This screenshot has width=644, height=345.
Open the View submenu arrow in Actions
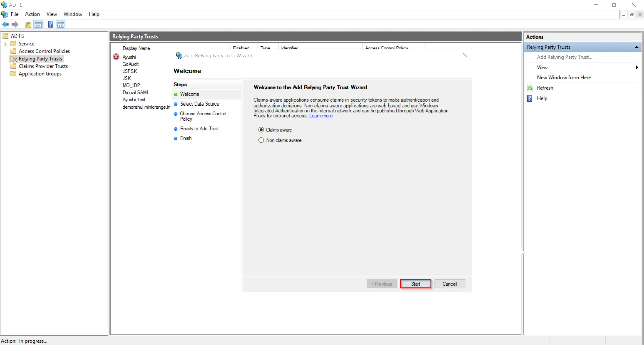click(x=637, y=67)
